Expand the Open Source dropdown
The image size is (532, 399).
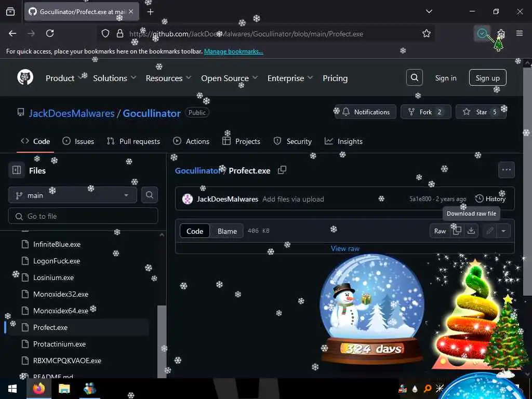pos(229,78)
